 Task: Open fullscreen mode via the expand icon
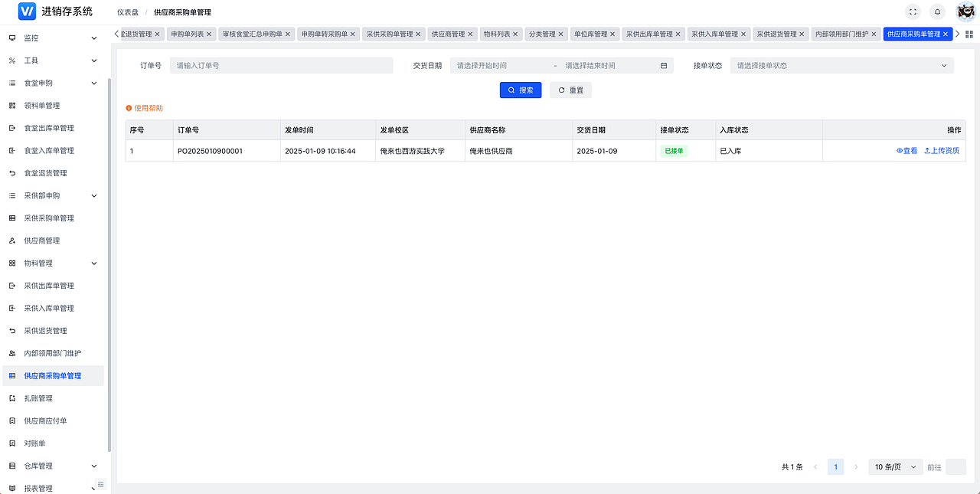pyautogui.click(x=913, y=11)
